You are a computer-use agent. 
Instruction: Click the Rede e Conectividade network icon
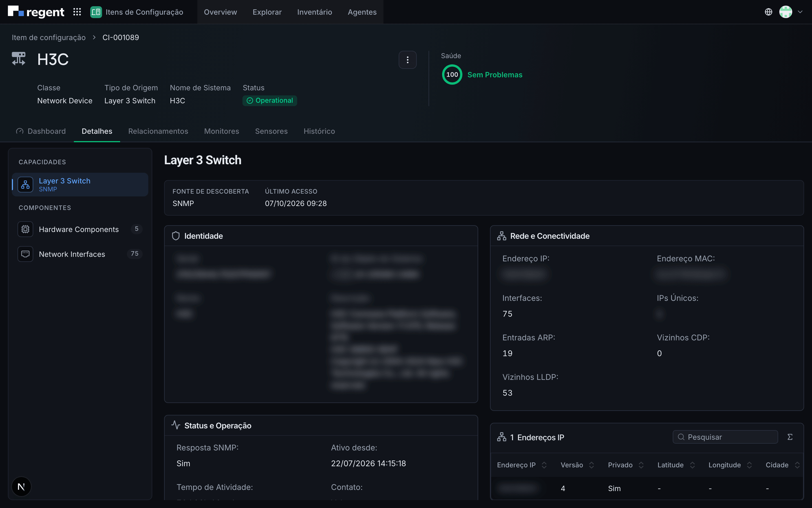point(502,236)
